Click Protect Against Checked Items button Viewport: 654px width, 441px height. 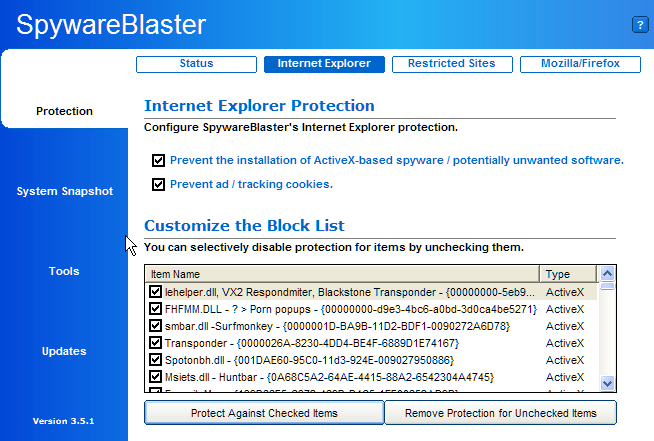coord(264,413)
